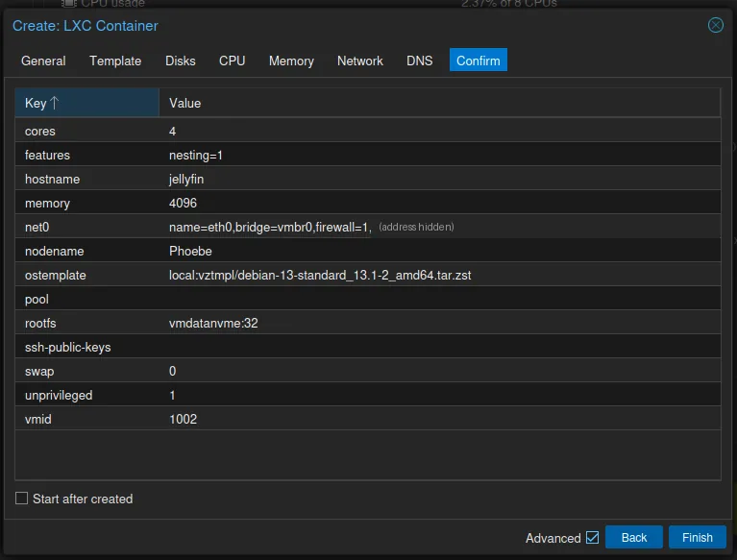Open the Template tab
Screen dimensions: 737x560
[115, 61]
